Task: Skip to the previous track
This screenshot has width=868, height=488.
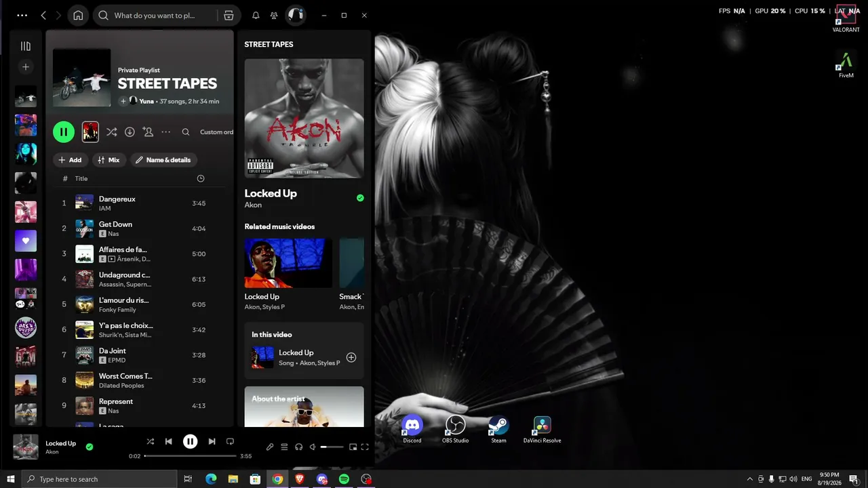Action: pos(168,441)
